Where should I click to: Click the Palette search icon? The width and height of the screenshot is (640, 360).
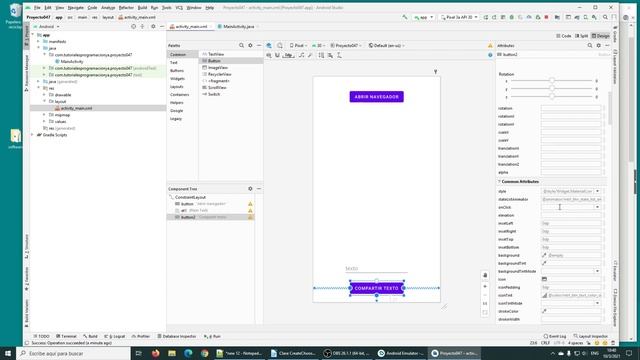pyautogui.click(x=241, y=45)
